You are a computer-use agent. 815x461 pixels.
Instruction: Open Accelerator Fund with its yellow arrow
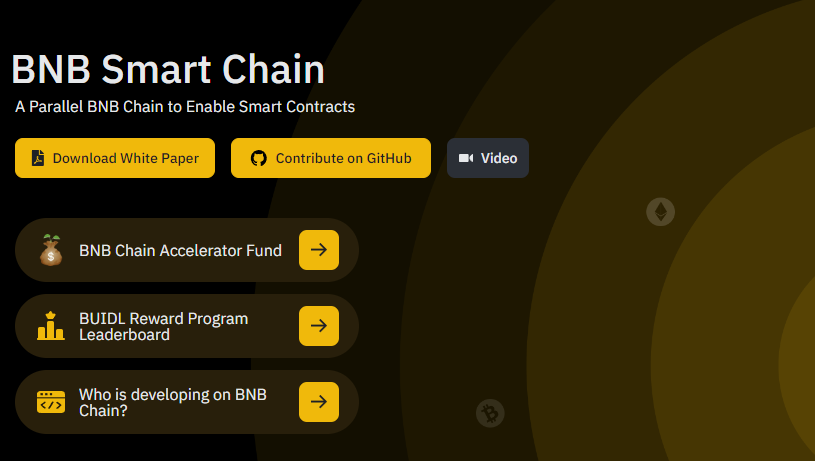tap(319, 250)
